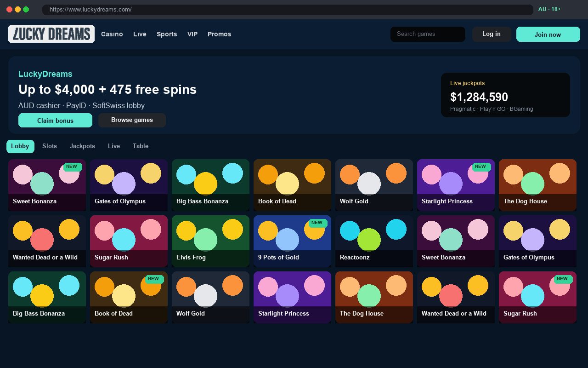Open the Wolf Gold card below Elvis Frog
Screen dimensions: 588x368
pos(210,297)
